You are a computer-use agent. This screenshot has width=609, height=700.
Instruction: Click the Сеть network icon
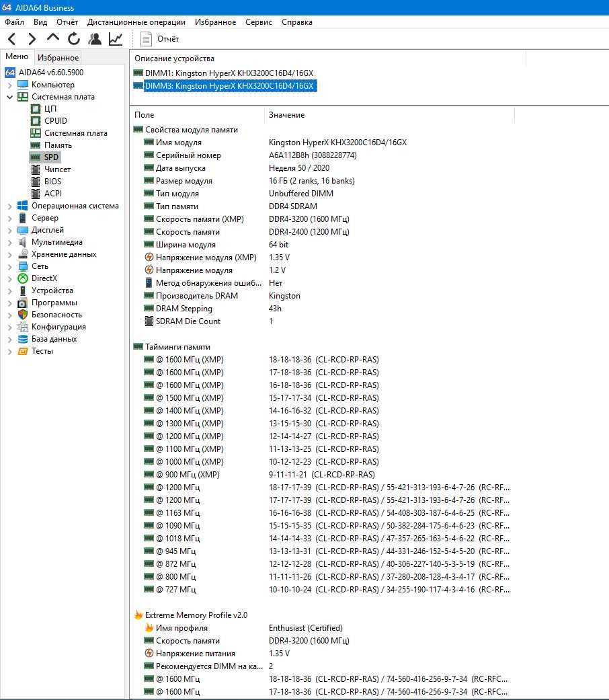point(23,266)
